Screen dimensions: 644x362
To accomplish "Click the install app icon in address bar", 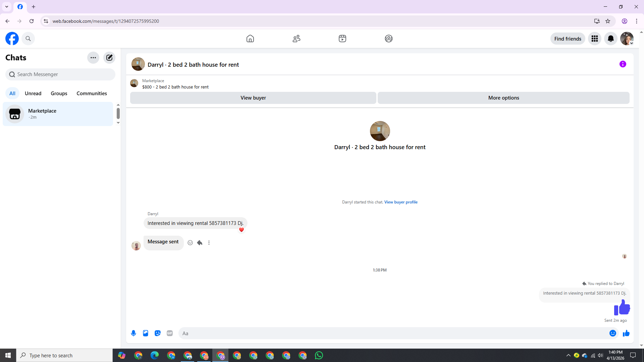I will click(597, 21).
